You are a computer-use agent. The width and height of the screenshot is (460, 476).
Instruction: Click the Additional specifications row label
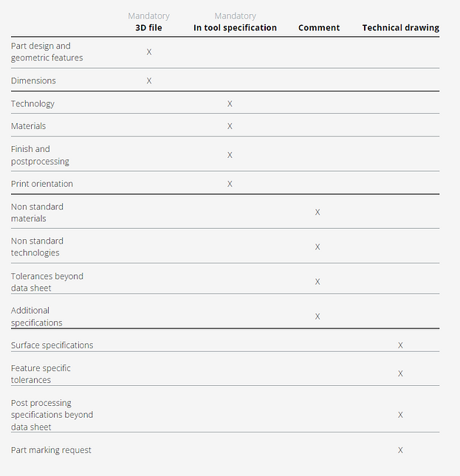36,317
